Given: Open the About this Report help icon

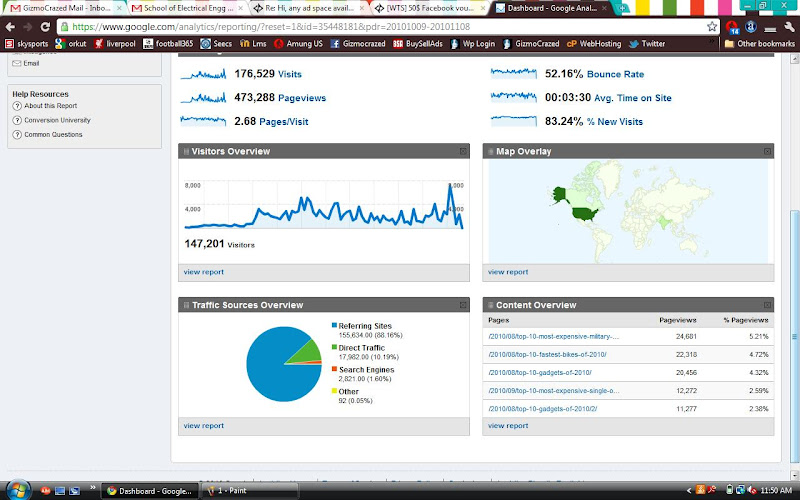Looking at the screenshot, I should coord(17,106).
